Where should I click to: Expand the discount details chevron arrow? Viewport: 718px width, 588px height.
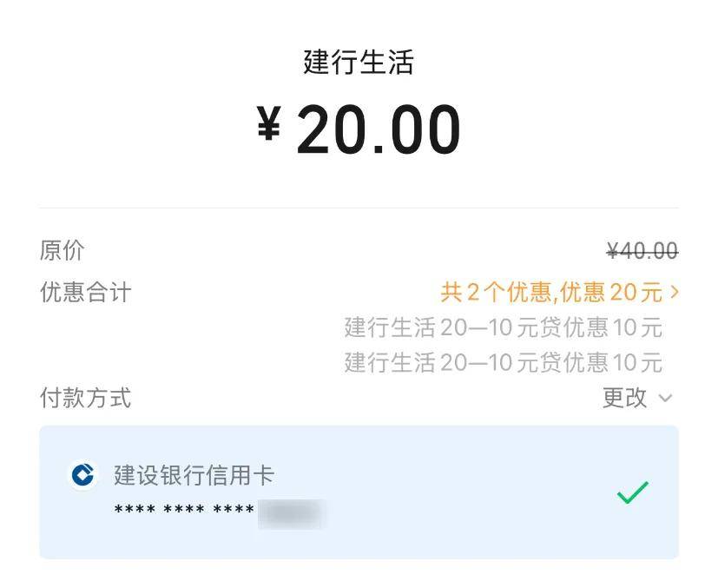click(x=675, y=293)
